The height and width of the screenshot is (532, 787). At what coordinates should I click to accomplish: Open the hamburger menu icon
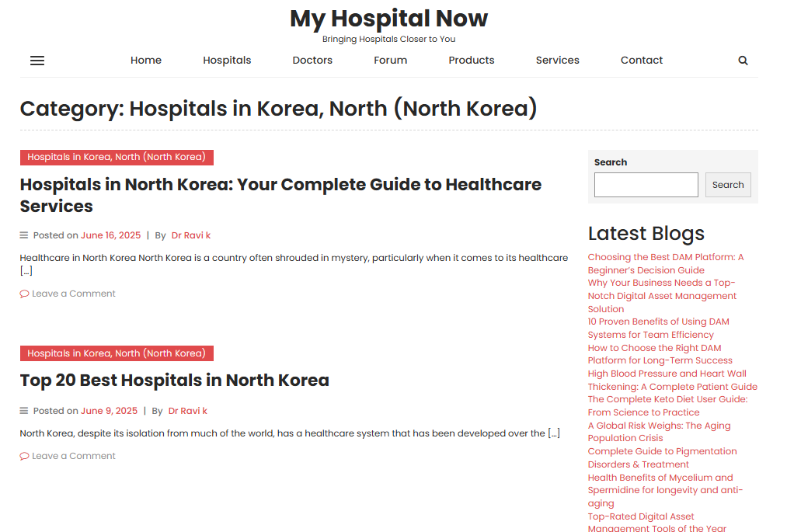37,61
